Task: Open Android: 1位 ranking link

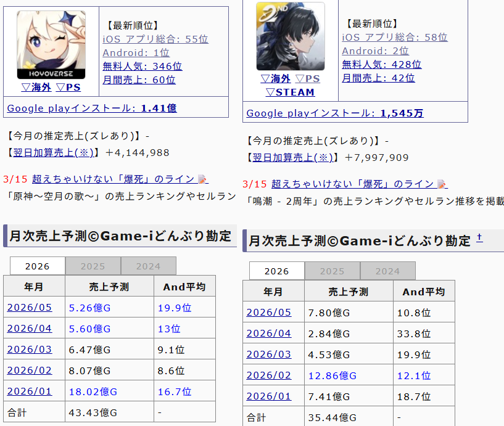Action: coord(136,52)
